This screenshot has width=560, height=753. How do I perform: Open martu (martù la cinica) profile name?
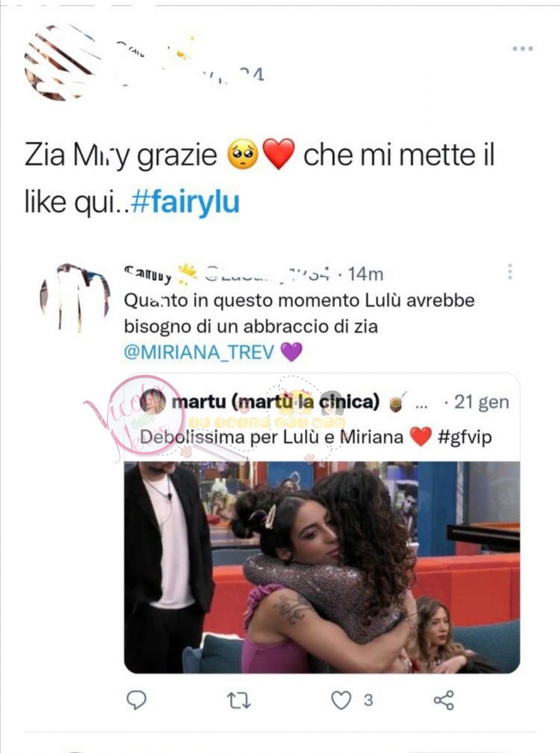pos(275,402)
